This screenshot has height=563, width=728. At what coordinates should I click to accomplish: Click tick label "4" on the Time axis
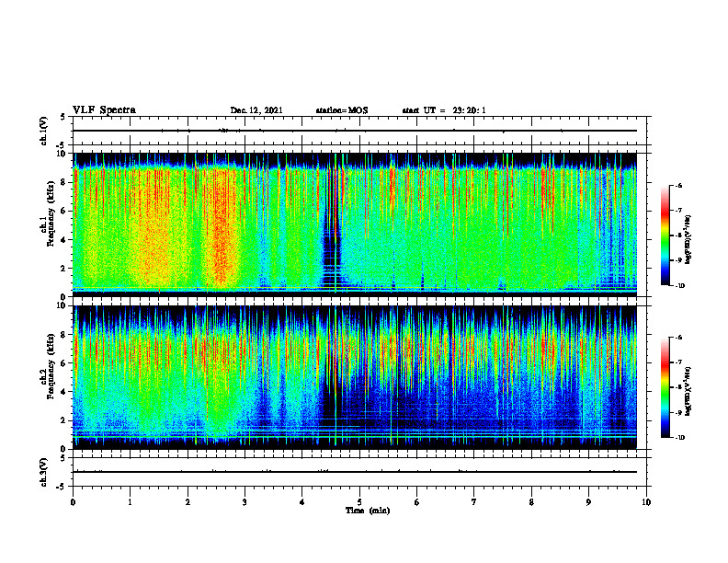pos(302,502)
